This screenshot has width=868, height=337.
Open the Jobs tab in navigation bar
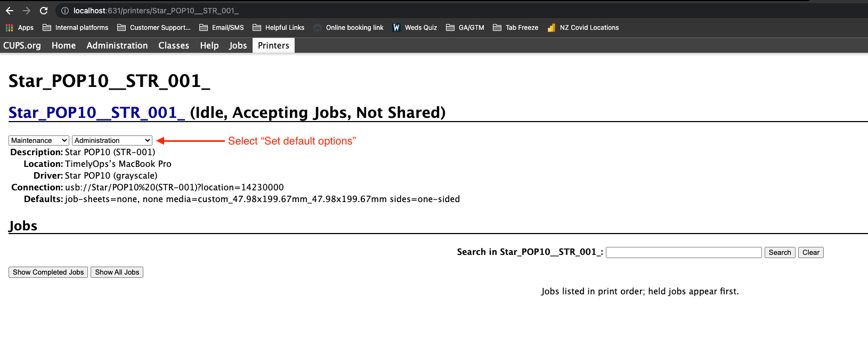pyautogui.click(x=238, y=45)
